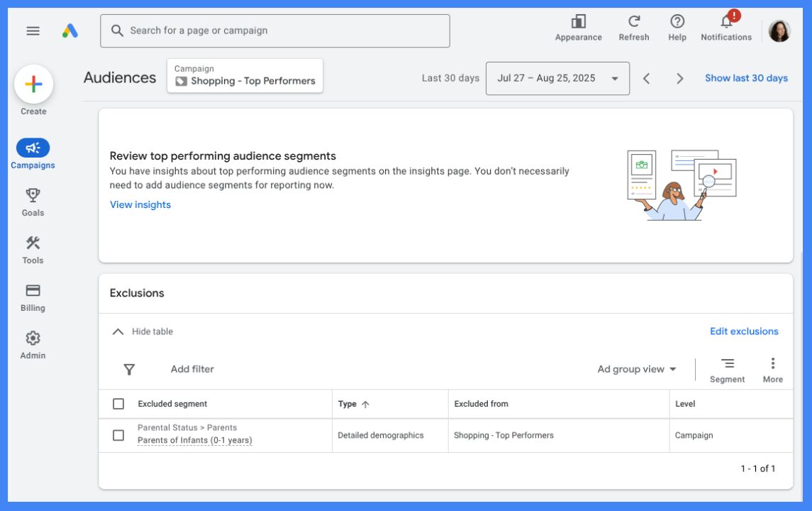Open the hamburger navigation menu
This screenshot has height=511, width=812.
click(x=33, y=31)
